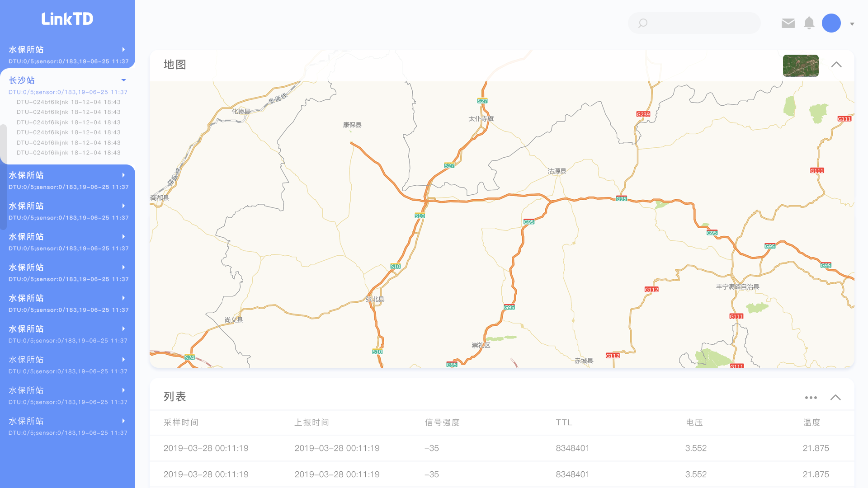Expand the first 水保所站 entry
This screenshot has height=488, width=868.
click(x=123, y=50)
